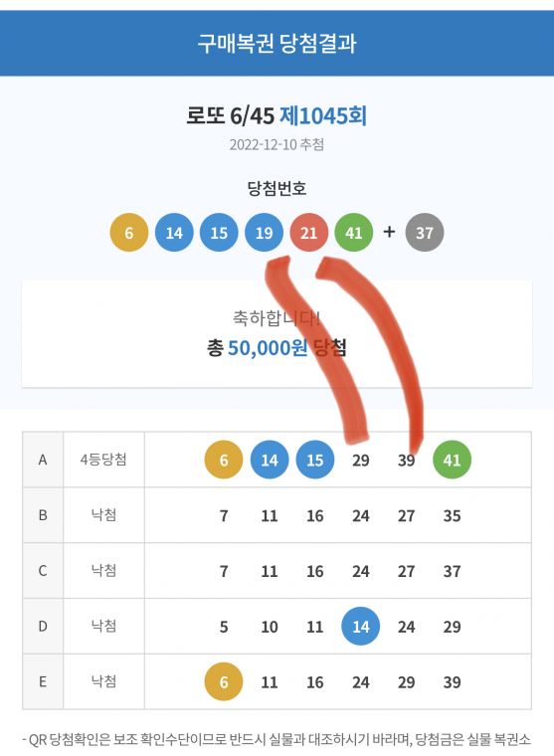This screenshot has height=756, width=554.
Task: Click the row E label cell
Action: [43, 681]
